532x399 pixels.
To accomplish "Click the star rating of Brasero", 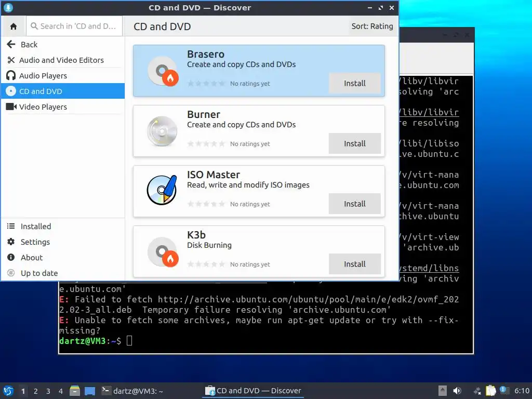I will tap(206, 84).
